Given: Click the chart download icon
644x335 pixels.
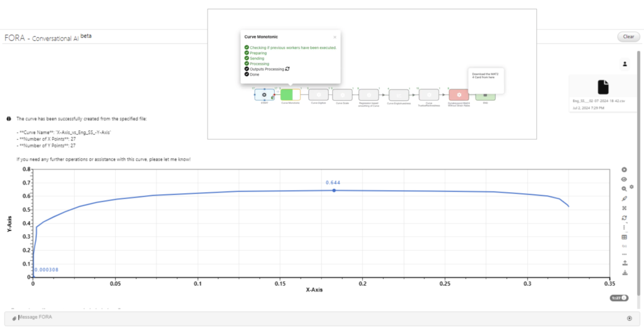Looking at the screenshot, I should coord(625,273).
